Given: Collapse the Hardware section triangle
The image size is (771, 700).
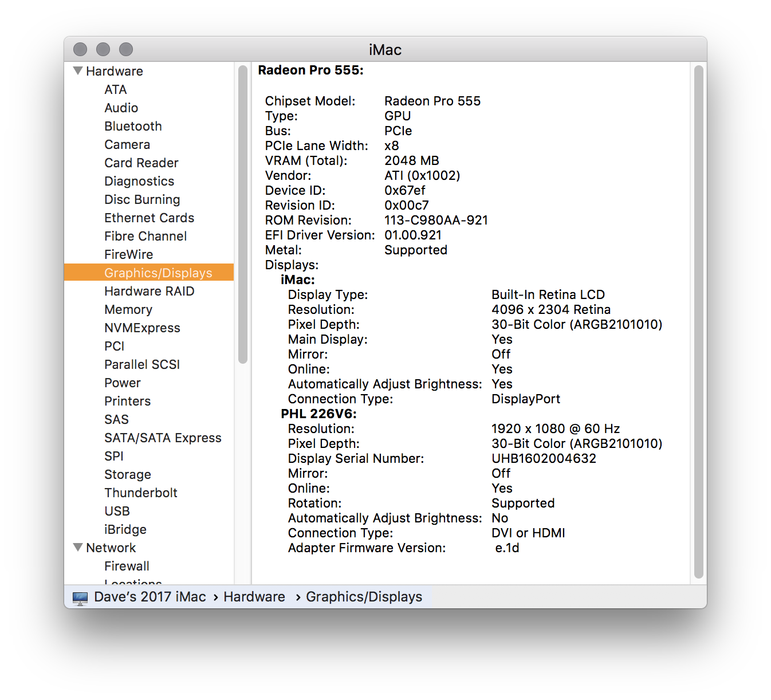Looking at the screenshot, I should click(x=78, y=71).
